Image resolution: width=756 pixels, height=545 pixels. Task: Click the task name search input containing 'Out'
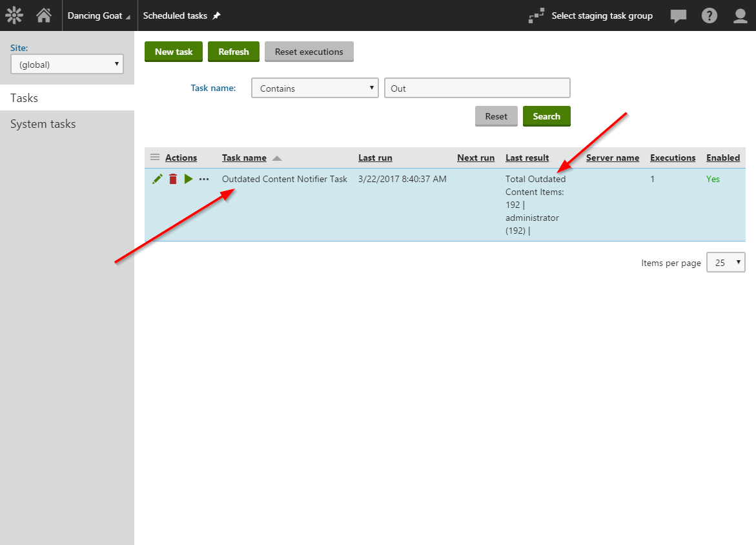(x=476, y=88)
